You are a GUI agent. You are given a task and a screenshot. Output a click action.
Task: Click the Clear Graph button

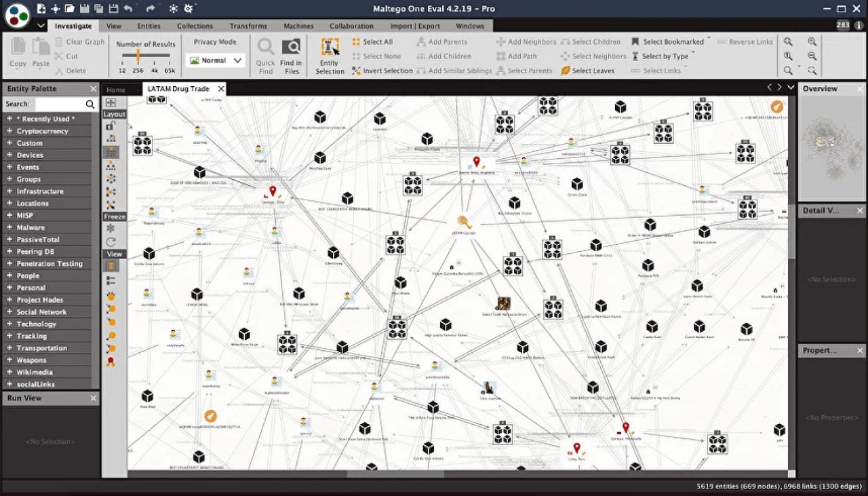79,41
